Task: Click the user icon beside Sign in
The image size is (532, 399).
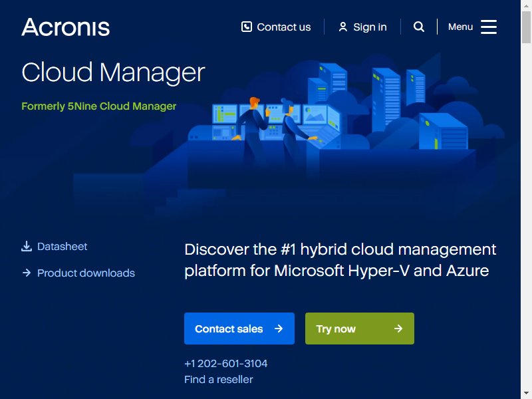Action: (x=342, y=27)
